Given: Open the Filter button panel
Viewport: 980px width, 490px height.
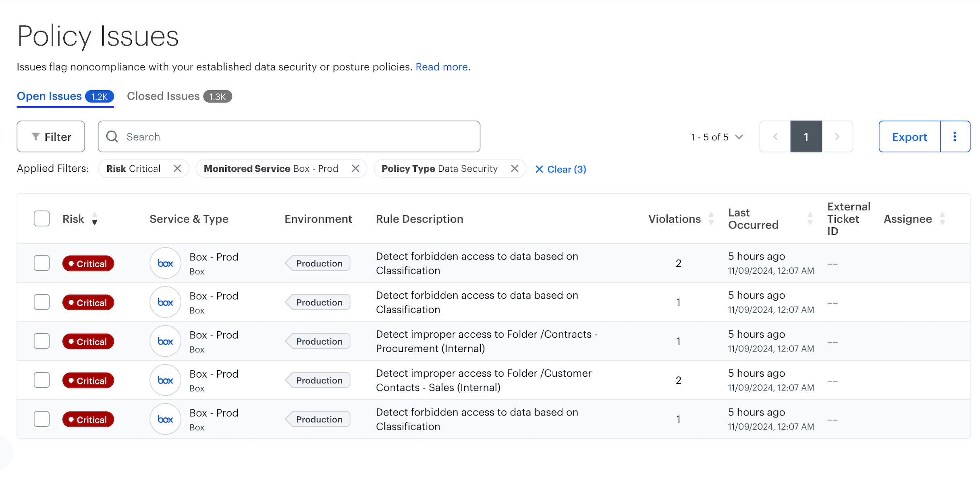Looking at the screenshot, I should click(x=51, y=137).
